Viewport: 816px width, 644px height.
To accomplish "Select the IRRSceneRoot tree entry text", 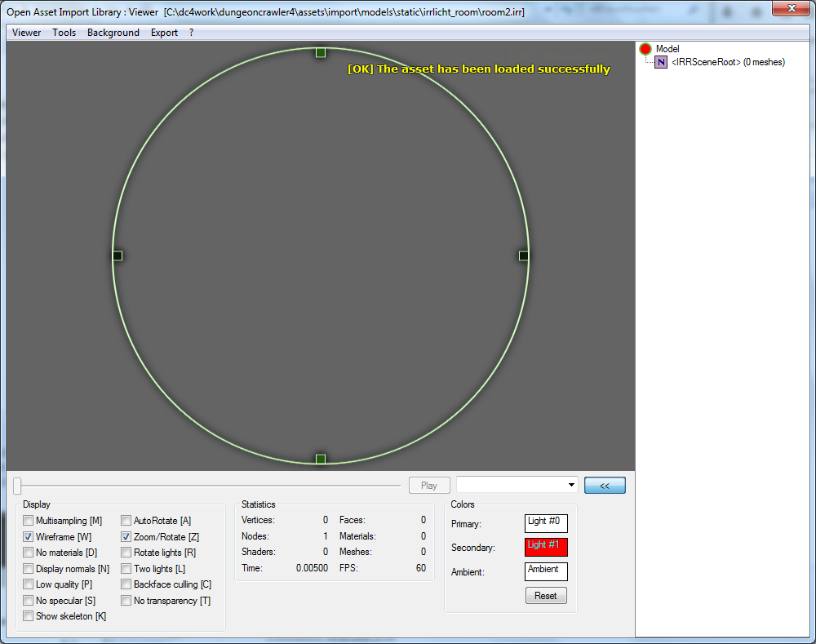I will coord(728,62).
